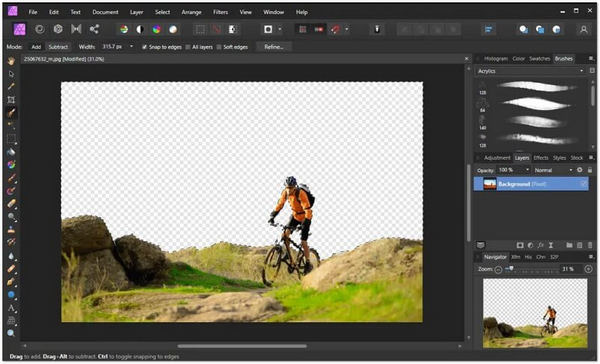The height and width of the screenshot is (364, 600).
Task: Select the Rectangular Marquee tool
Action: (x=11, y=139)
